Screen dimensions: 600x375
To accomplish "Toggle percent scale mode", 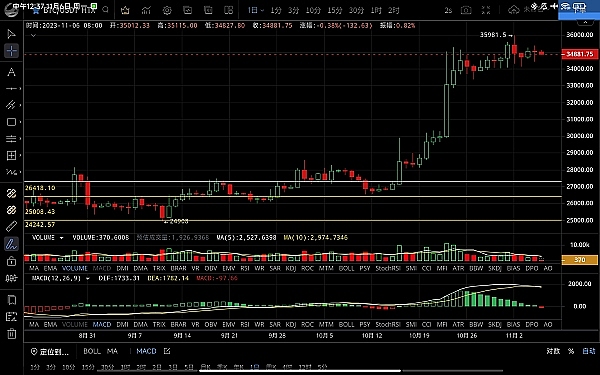I will (x=571, y=351).
